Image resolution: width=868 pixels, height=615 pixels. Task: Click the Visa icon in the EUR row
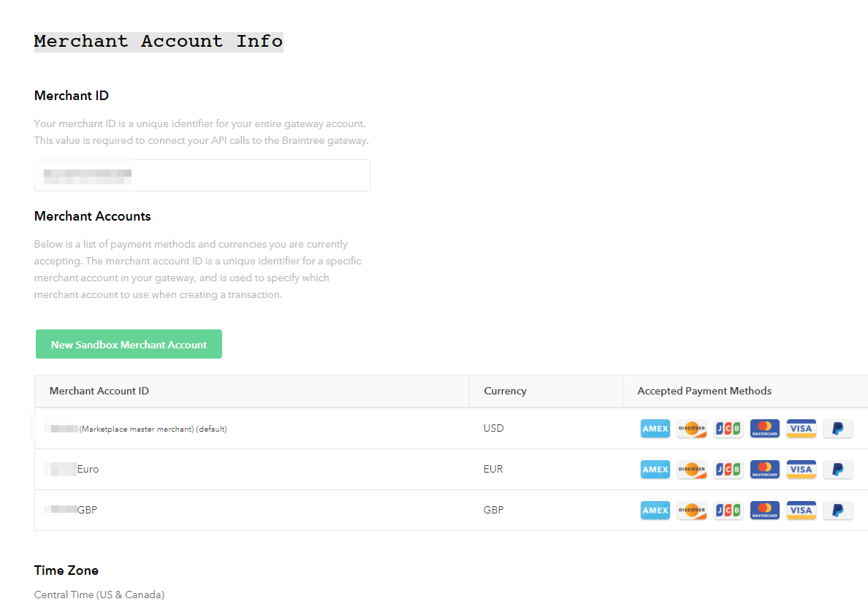pyautogui.click(x=801, y=470)
